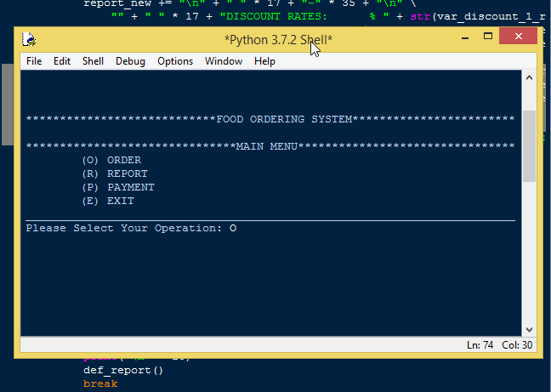The width and height of the screenshot is (551, 392).
Task: Click the (E) EXIT menu line
Action: (108, 202)
